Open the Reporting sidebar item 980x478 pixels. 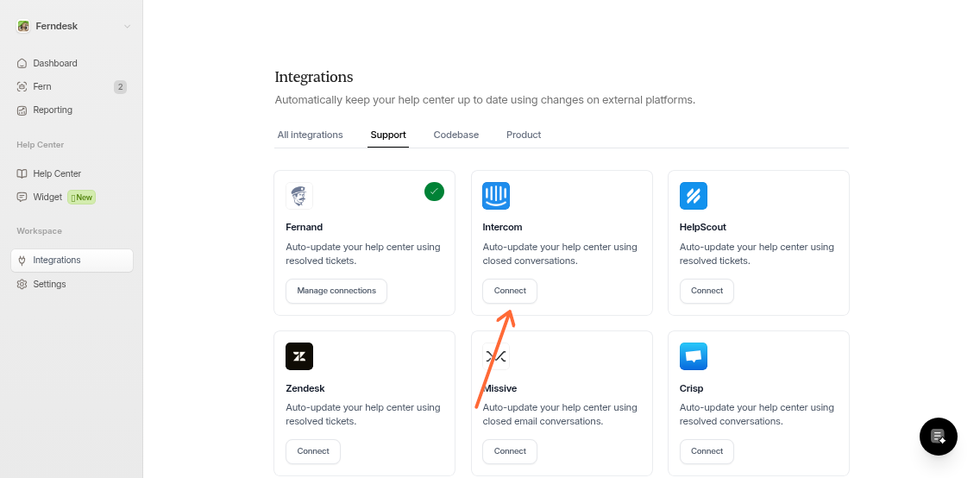tap(53, 110)
